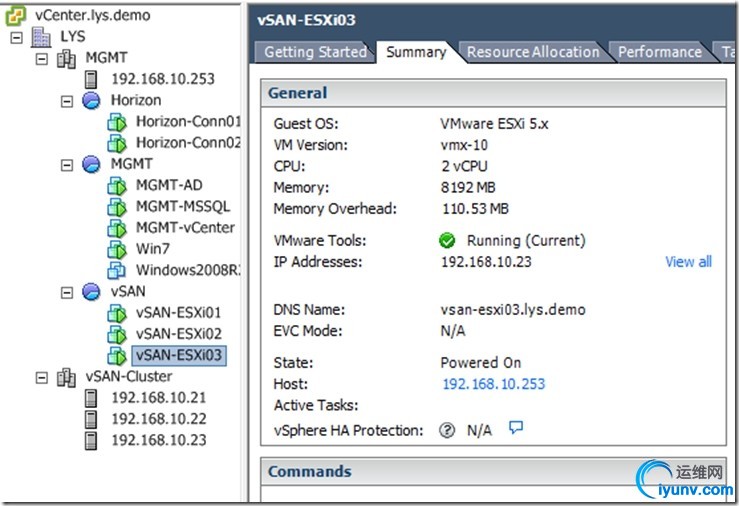
Task: Select the MGMT-vCenter virtual machine
Action: click(x=185, y=228)
